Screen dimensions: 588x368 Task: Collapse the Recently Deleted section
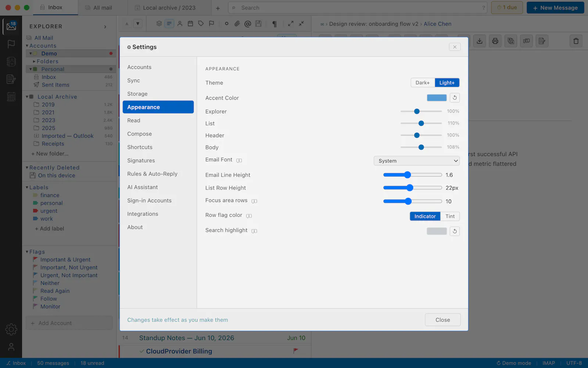[27, 167]
